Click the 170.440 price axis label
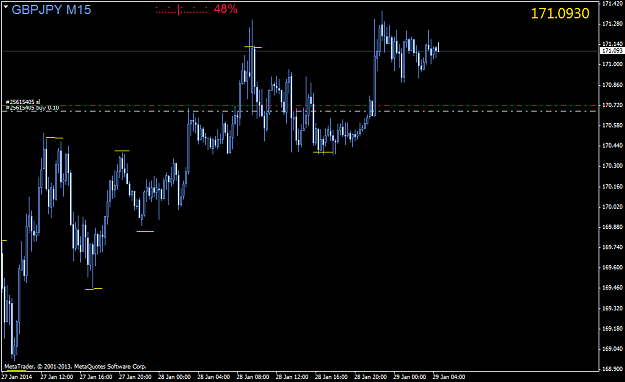625x382 pixels. tap(612, 146)
